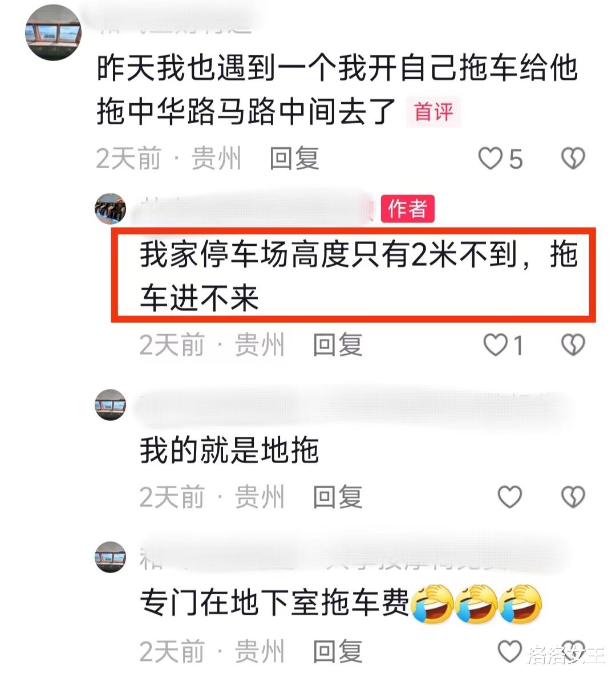This screenshot has height=678, width=616.
Task: Reply to the 专门在地下室拖车费 comment
Action: click(338, 651)
